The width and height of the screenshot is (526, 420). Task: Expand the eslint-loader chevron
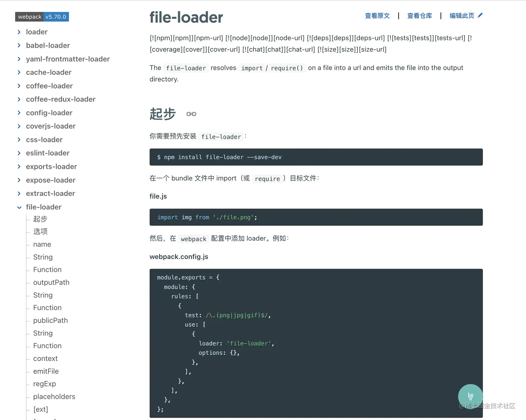(19, 153)
